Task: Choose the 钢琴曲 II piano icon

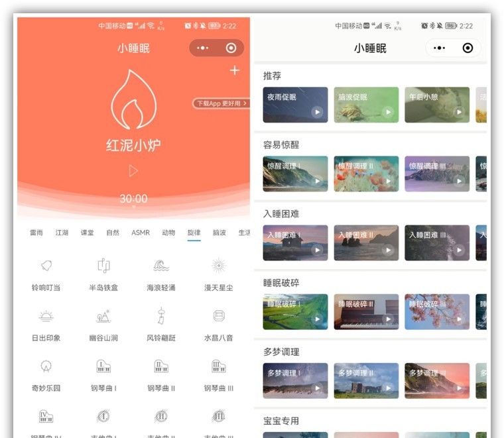Action: tap(161, 366)
